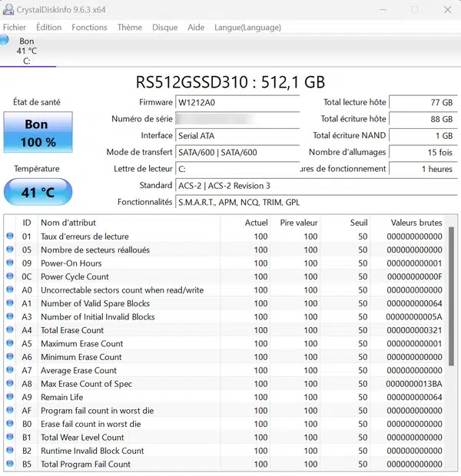The height and width of the screenshot is (476, 461).
Task: Select the Bon 41 °C C: drive tab
Action: pos(27,51)
